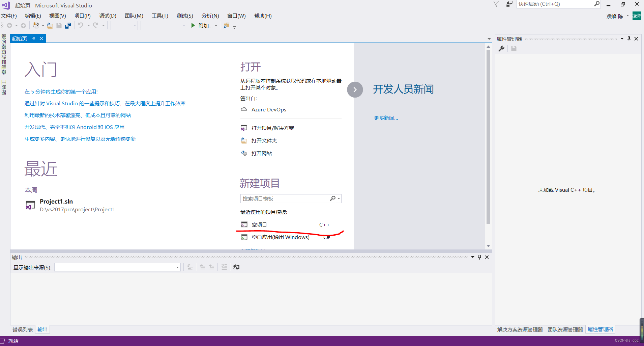Click the New Project toolbar icon
Viewport: 644px width, 346px height.
coord(36,26)
